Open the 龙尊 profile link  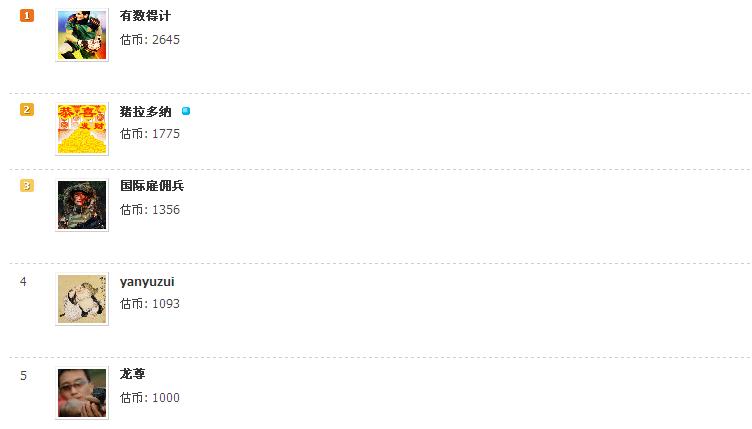click(x=133, y=374)
